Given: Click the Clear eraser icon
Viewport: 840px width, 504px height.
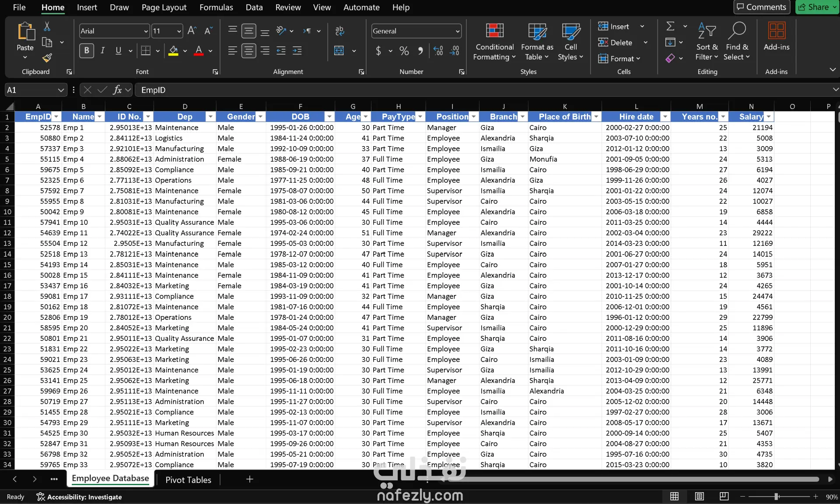Looking at the screenshot, I should pos(670,58).
